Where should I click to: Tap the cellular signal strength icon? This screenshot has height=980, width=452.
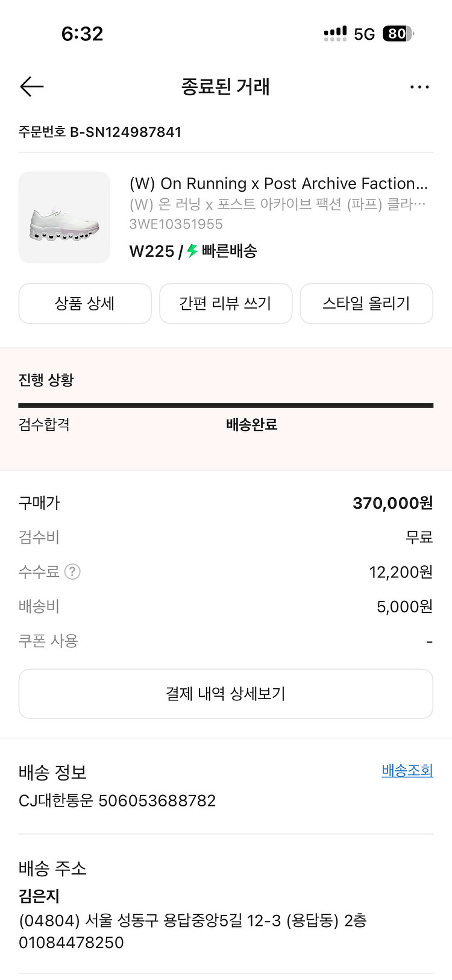coord(335,34)
